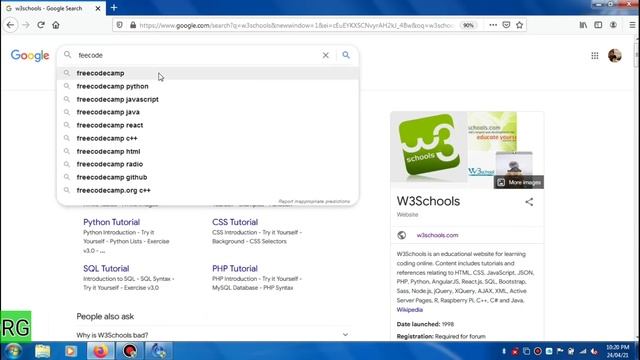Select 'freecodecamp github' suggestion
The width and height of the screenshot is (640, 360).
tap(208, 177)
